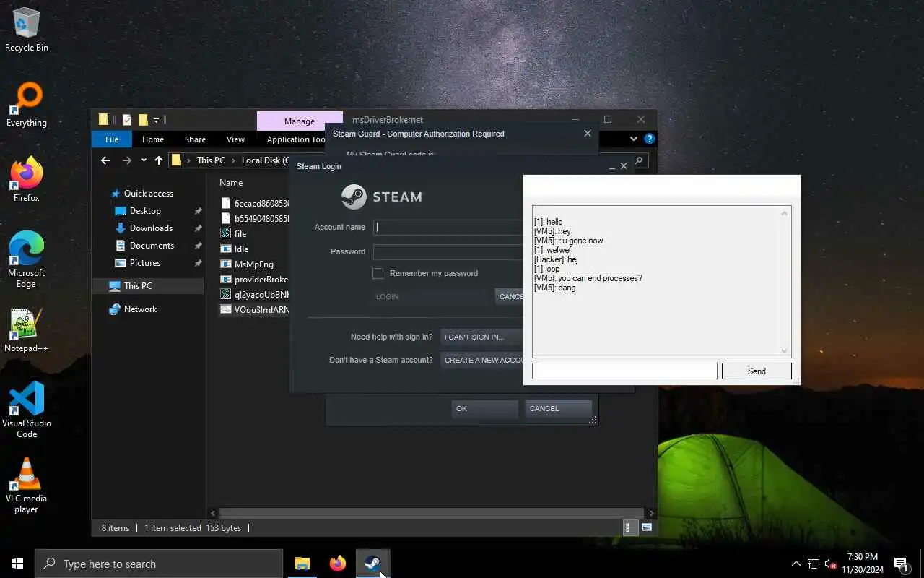Switch to the Home ribbon tab
Image resolution: width=924 pixels, height=578 pixels.
point(153,139)
